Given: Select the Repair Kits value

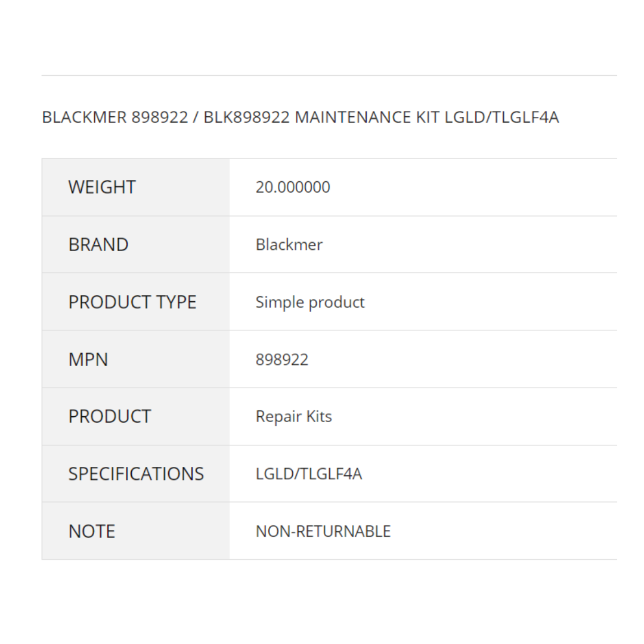Looking at the screenshot, I should click(x=294, y=416).
